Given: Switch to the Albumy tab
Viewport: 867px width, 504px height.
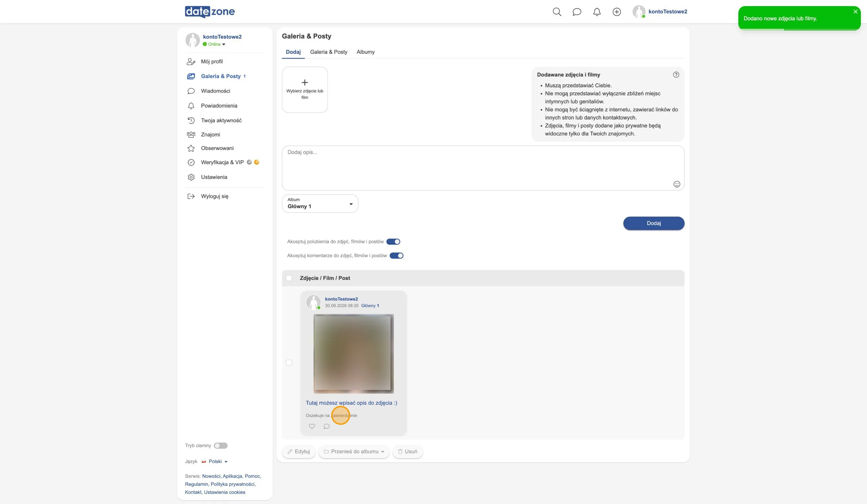Looking at the screenshot, I should (365, 52).
